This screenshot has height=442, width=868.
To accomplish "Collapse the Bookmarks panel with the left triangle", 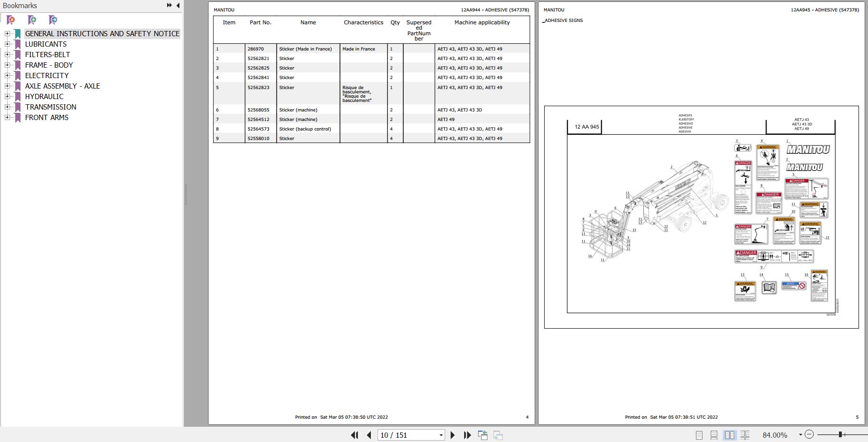I will (x=178, y=5).
